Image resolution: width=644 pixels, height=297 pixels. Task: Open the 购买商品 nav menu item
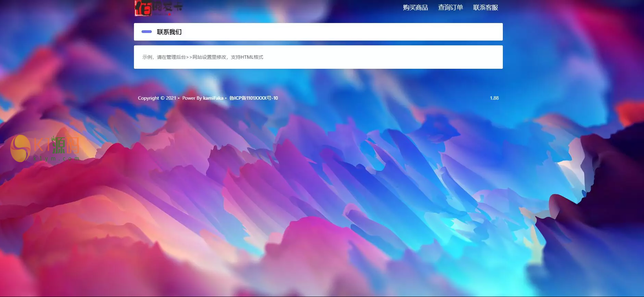pos(415,8)
